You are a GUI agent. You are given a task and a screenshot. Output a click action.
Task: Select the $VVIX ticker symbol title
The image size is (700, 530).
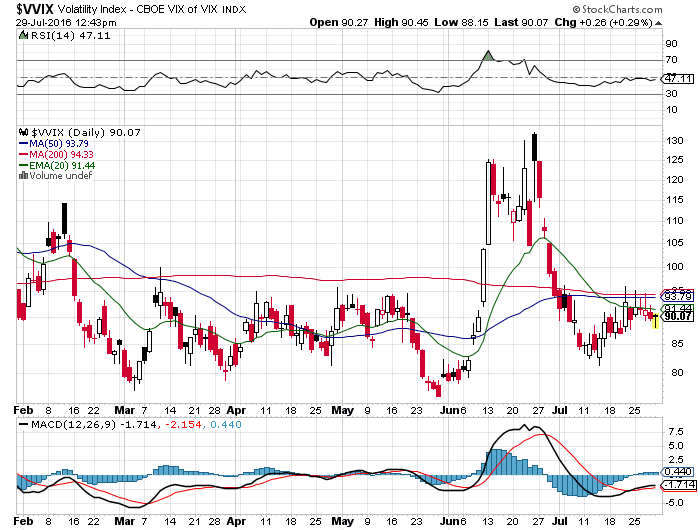tap(35, 9)
